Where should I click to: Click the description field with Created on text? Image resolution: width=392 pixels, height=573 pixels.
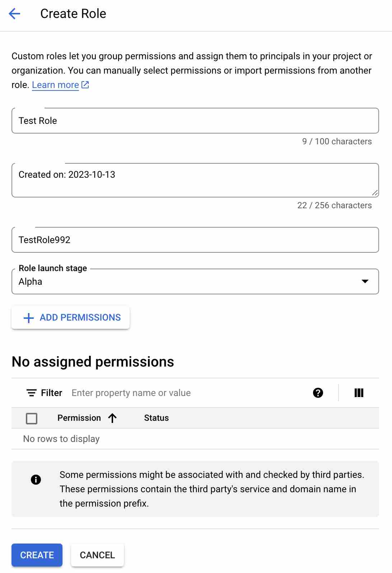[195, 180]
